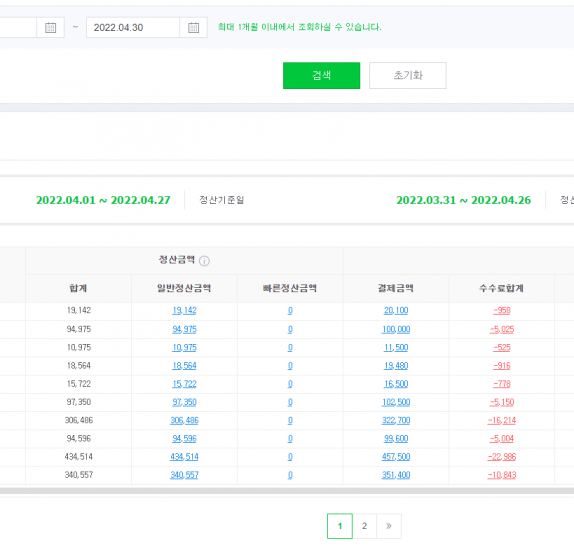Click the 정산금액 info circle icon

point(204,261)
